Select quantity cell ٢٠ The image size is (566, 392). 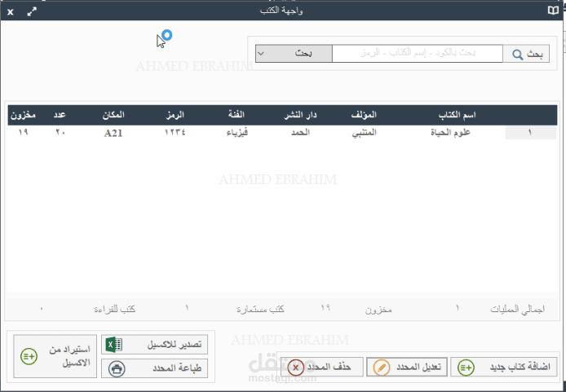(60, 132)
